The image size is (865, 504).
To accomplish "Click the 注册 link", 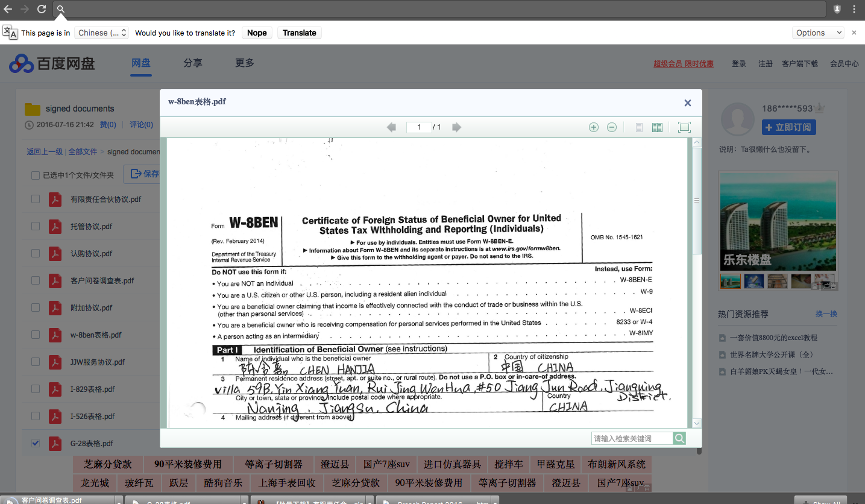I will (766, 63).
